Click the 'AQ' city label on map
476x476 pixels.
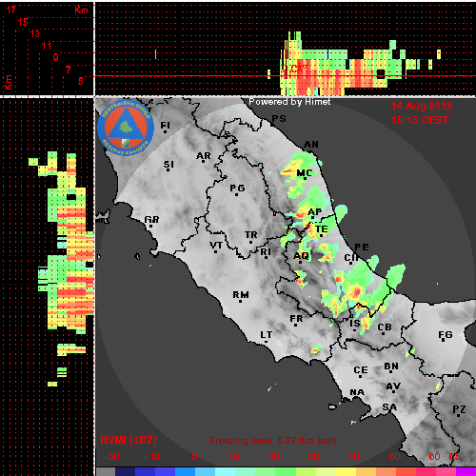point(301,256)
